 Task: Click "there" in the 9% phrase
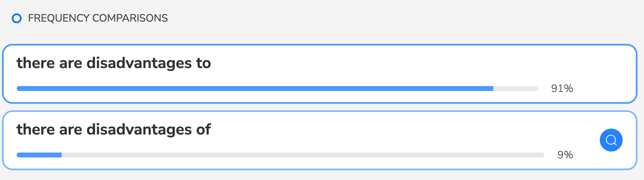point(35,130)
